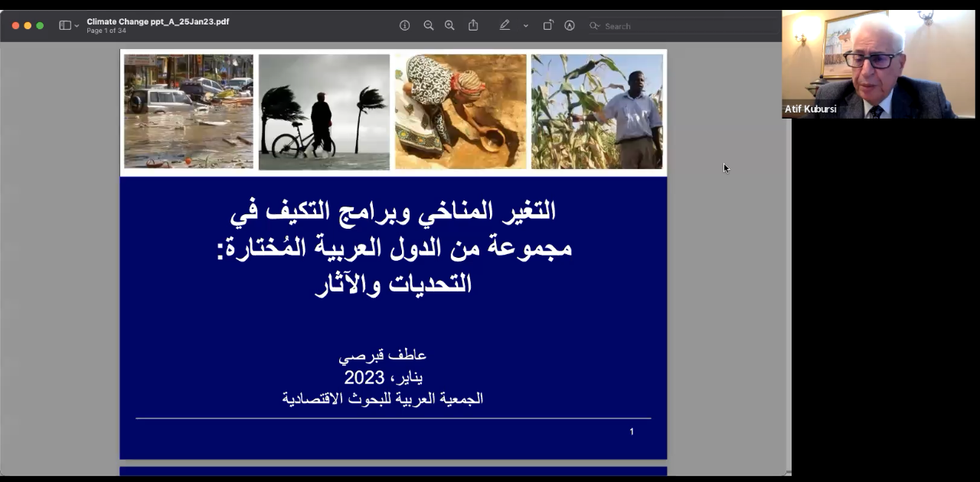Click the Share icon in toolbar

click(x=473, y=25)
